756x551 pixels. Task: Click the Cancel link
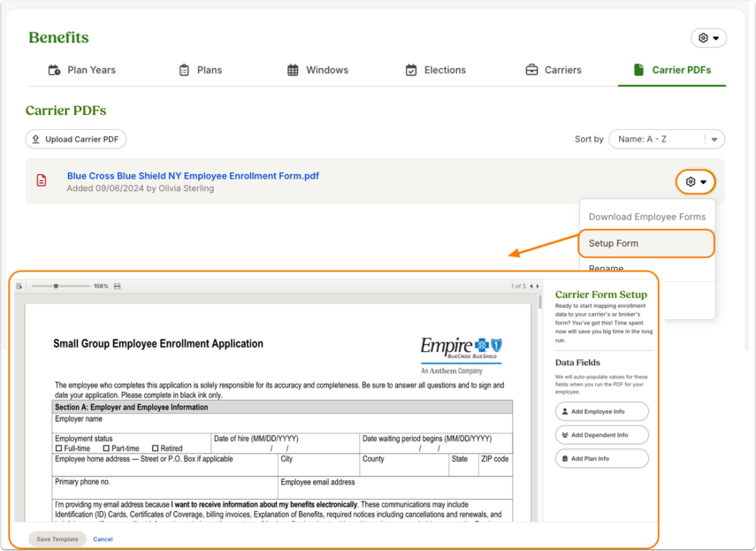[x=103, y=539]
